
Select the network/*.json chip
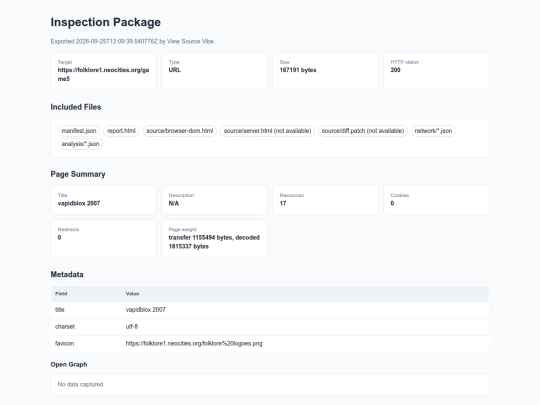click(433, 131)
